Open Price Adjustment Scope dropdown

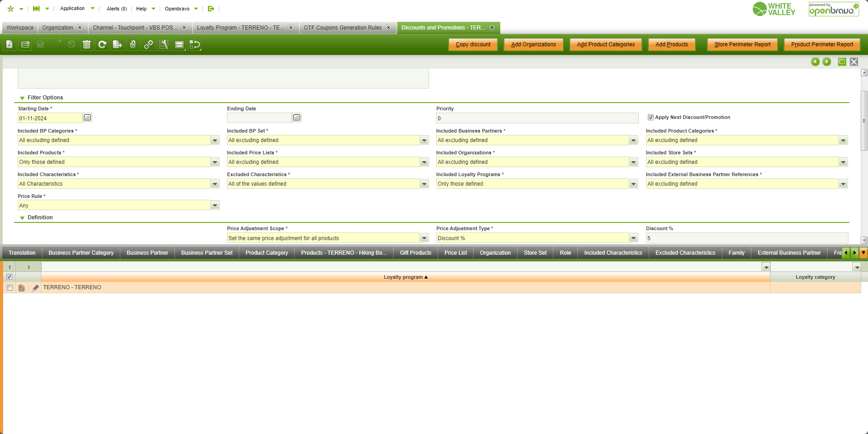pyautogui.click(x=424, y=238)
